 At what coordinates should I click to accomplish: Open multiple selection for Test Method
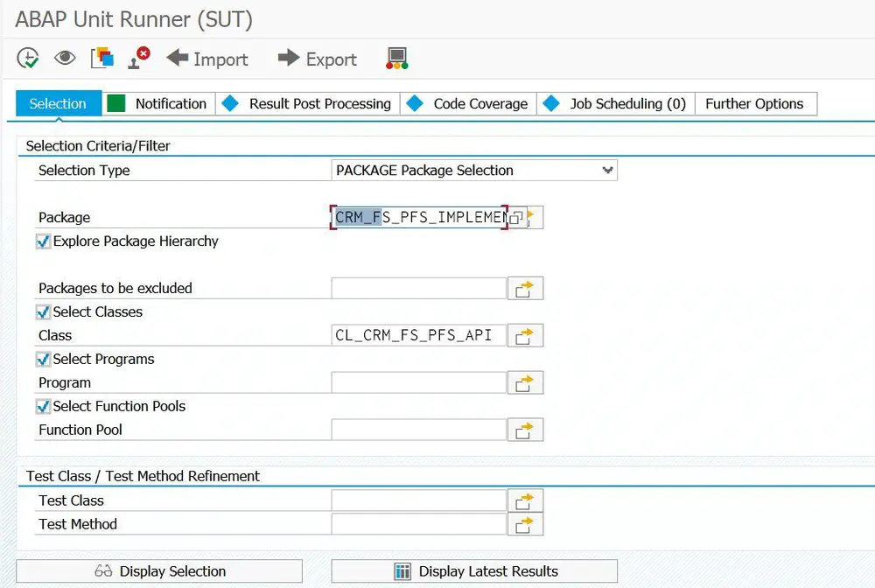click(x=525, y=524)
